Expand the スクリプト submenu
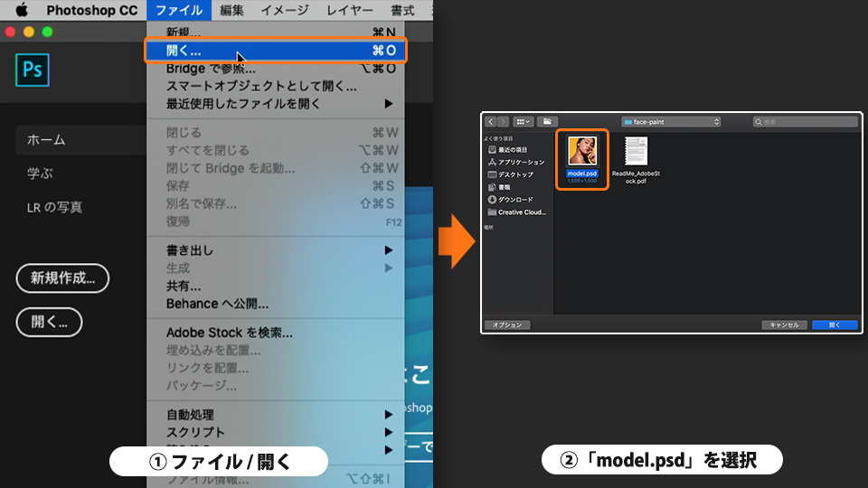 276,432
